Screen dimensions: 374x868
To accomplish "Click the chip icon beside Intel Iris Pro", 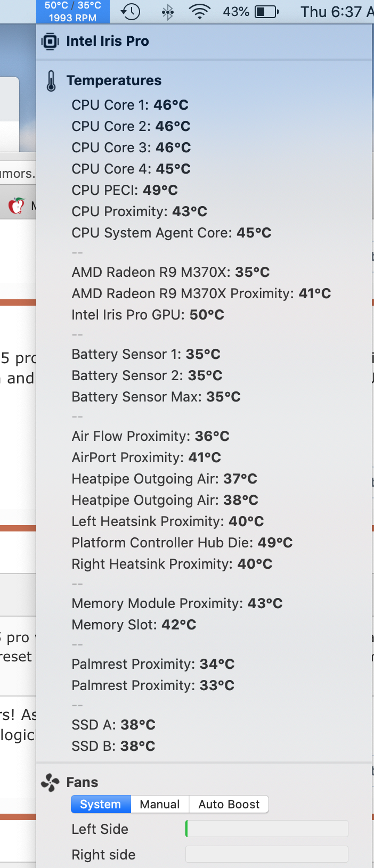I will 50,42.
